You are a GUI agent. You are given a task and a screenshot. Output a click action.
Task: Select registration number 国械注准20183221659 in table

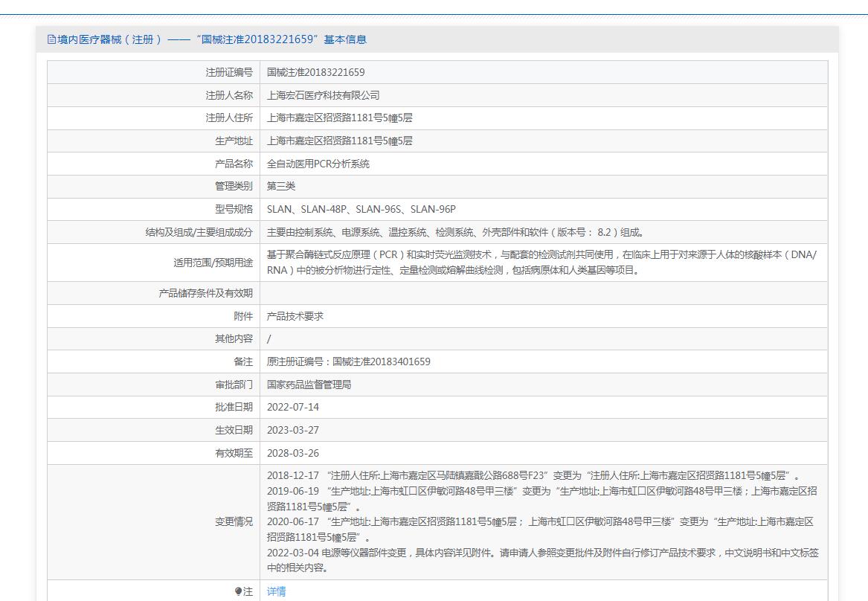(316, 72)
